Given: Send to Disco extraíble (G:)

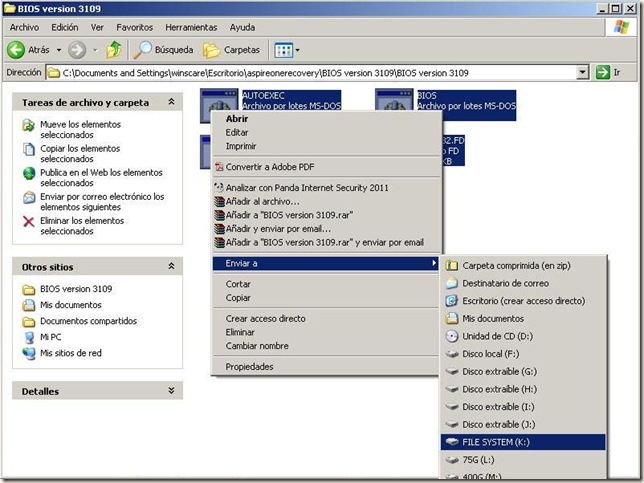Looking at the screenshot, I should pos(523,372).
